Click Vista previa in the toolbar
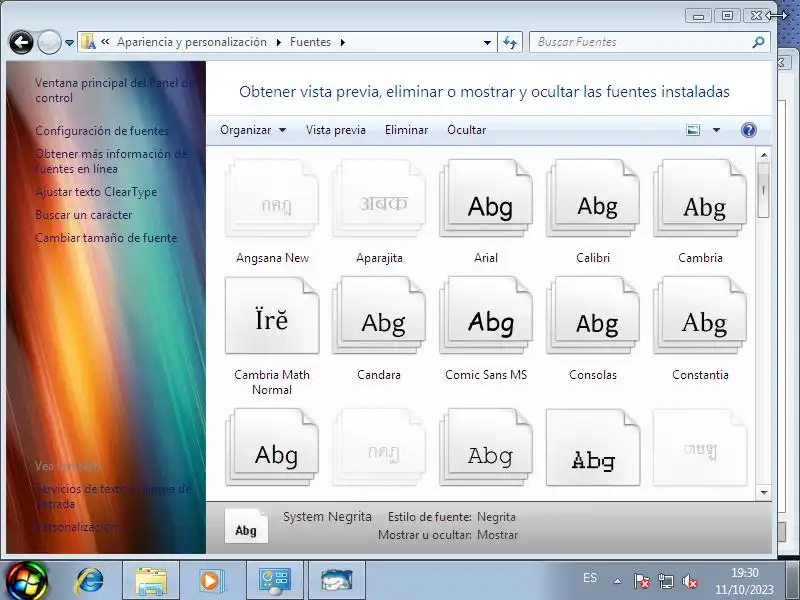This screenshot has height=600, width=800. click(336, 130)
